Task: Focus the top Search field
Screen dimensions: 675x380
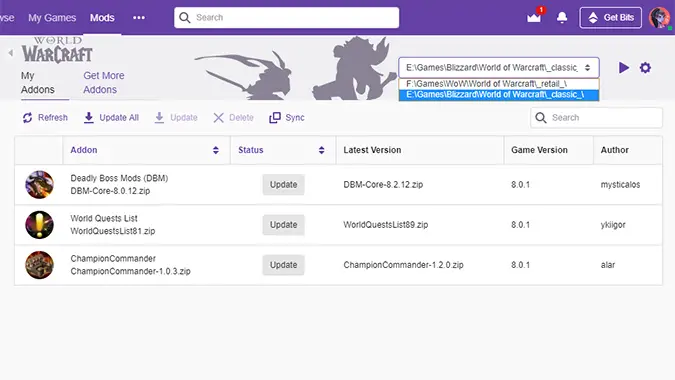Action: point(286,18)
